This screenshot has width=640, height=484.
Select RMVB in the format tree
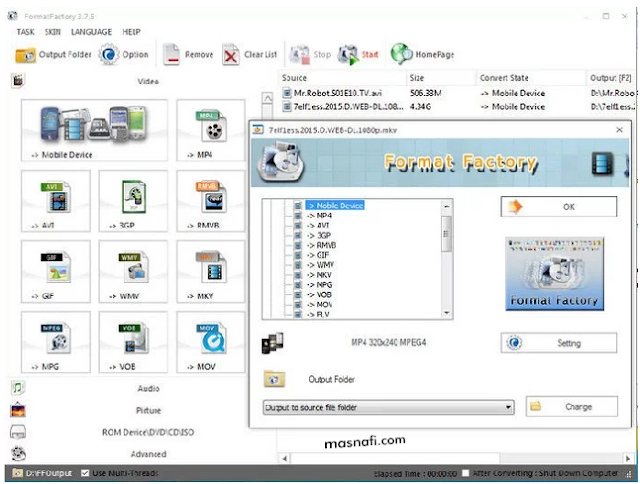point(322,245)
